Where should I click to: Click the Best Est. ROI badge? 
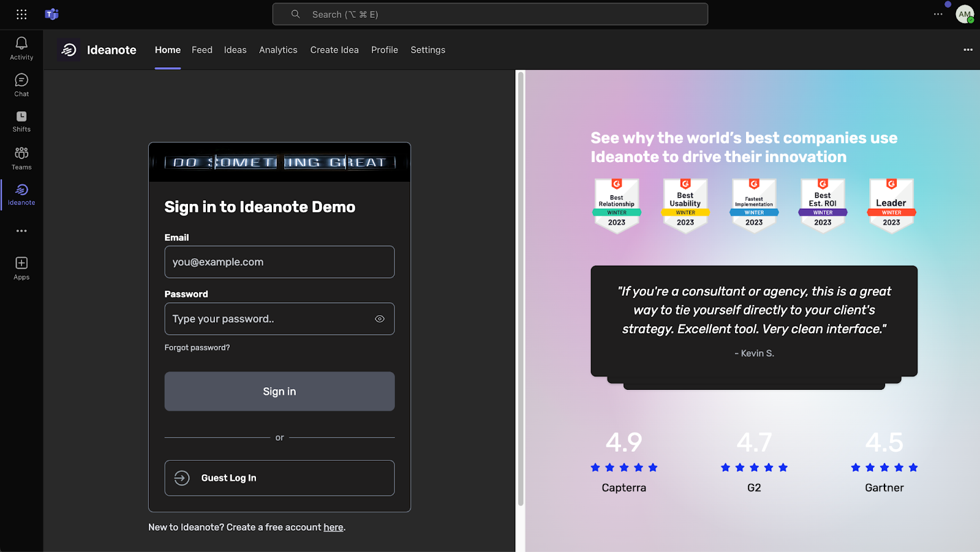pyautogui.click(x=823, y=206)
